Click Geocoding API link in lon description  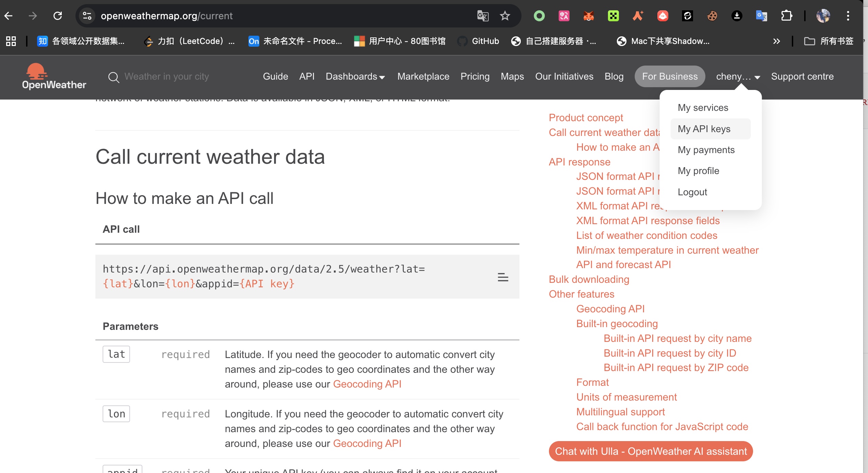click(x=367, y=443)
